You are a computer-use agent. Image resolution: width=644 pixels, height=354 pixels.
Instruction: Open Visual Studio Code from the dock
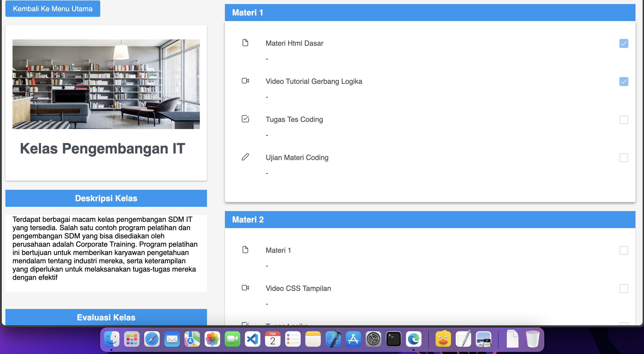click(x=252, y=339)
